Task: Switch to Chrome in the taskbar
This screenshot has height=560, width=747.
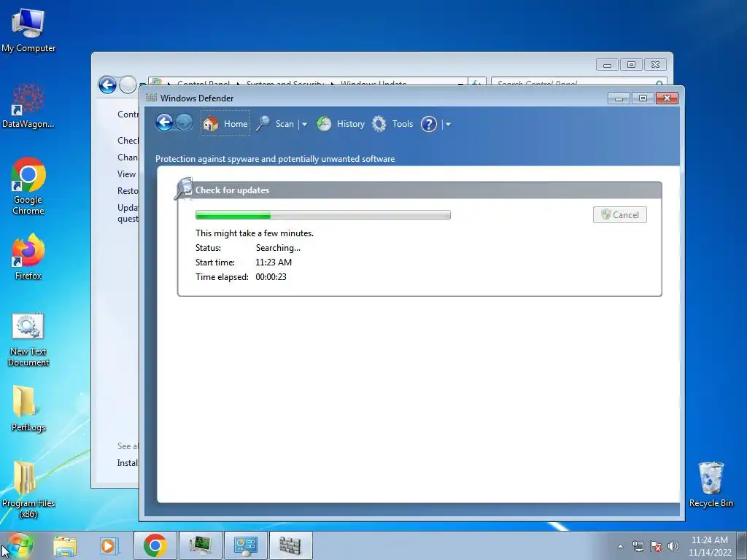Action: 155,545
